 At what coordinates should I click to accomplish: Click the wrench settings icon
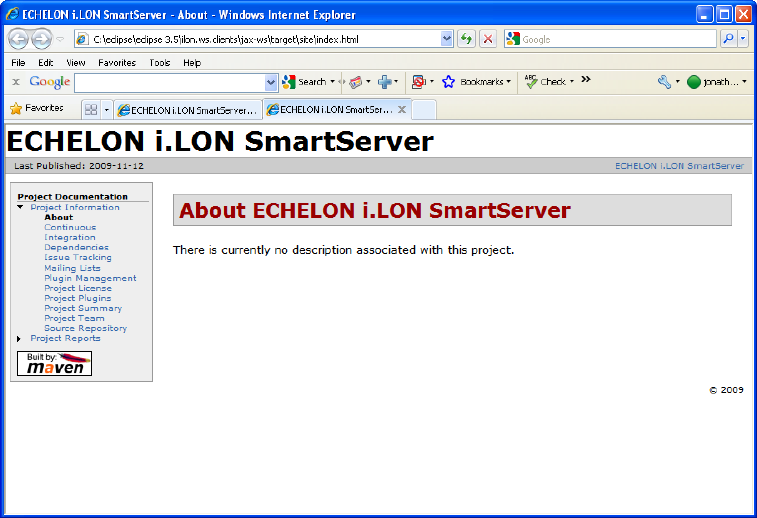point(664,82)
